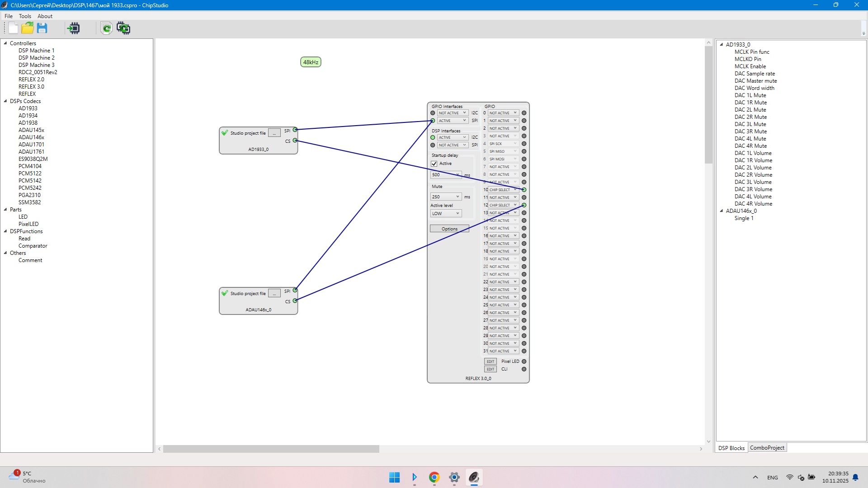This screenshot has height=488, width=868.
Task: Click the upload-to-chip icon with green arrow
Action: 73,28
